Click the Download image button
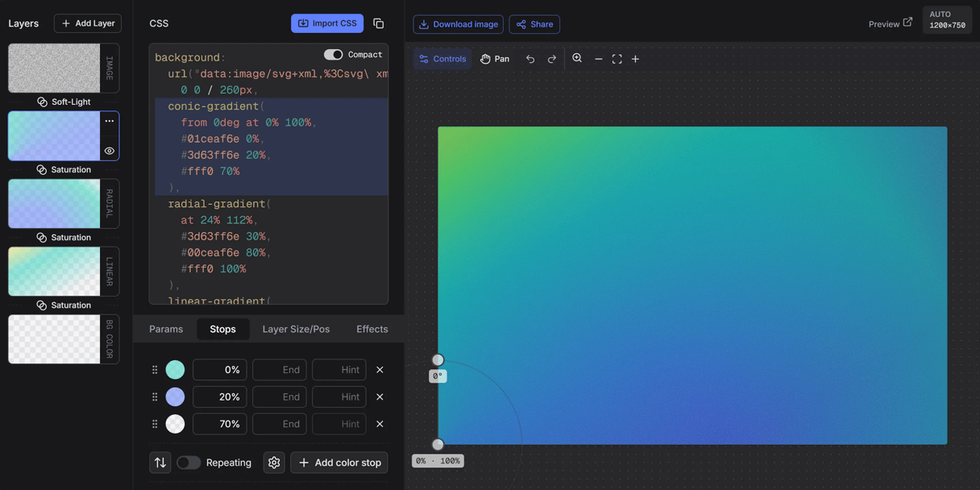The image size is (980, 490). 458,24
